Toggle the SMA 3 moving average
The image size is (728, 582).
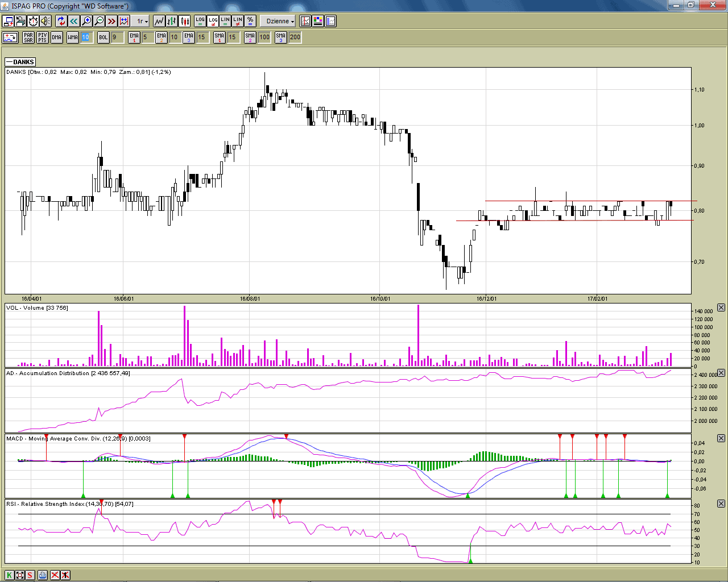click(x=280, y=38)
